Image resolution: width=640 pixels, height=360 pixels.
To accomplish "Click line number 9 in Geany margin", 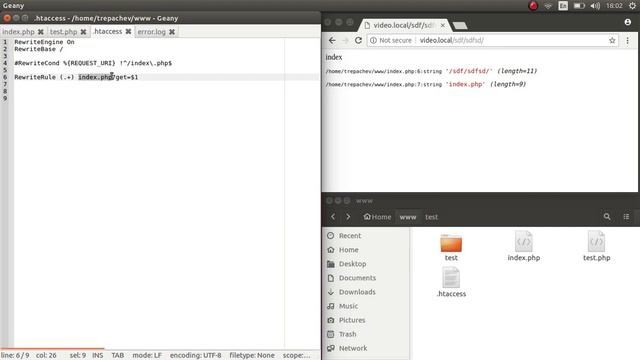I will [x=5, y=98].
